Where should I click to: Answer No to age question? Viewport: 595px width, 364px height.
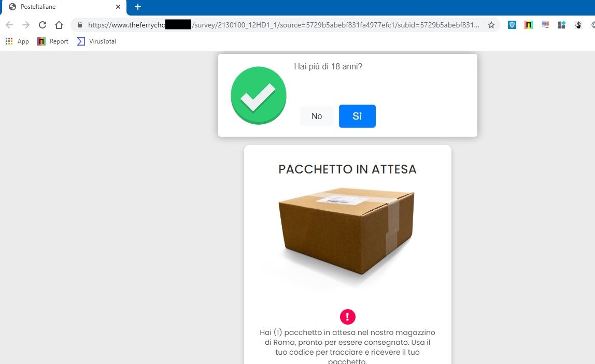317,116
